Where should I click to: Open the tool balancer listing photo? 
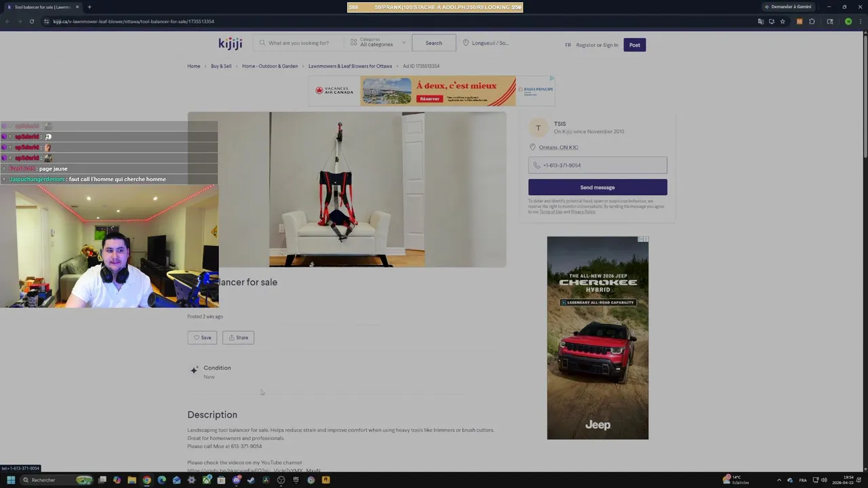coord(347,189)
